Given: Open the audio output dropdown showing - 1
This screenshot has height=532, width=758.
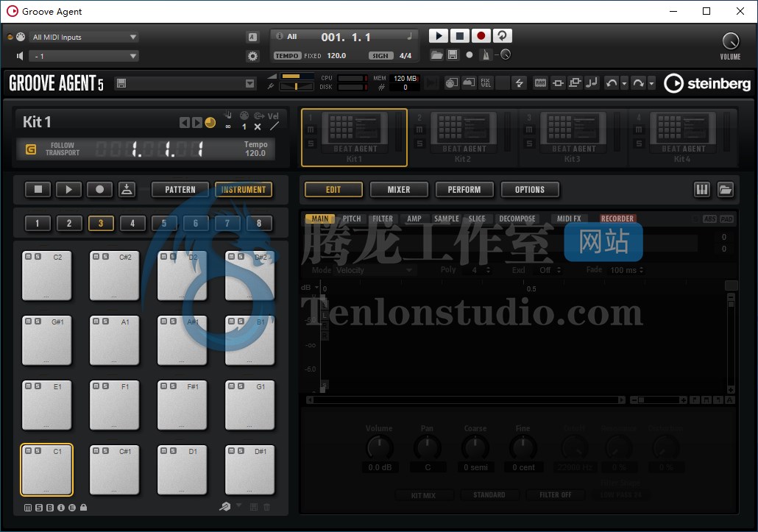Looking at the screenshot, I should coord(84,56).
